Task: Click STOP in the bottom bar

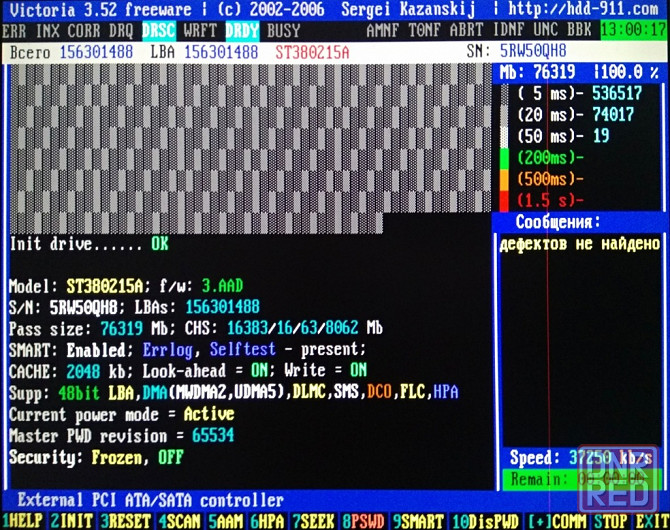Action: click(611, 521)
